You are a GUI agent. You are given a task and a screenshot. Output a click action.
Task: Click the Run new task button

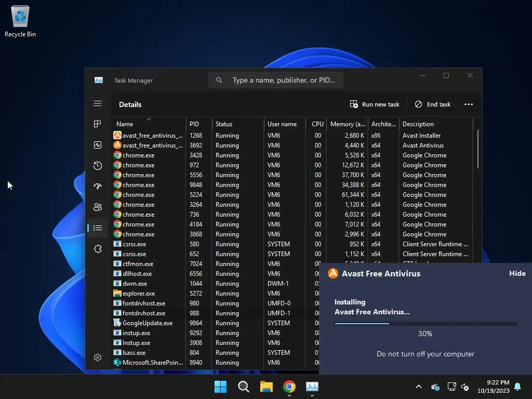click(375, 104)
